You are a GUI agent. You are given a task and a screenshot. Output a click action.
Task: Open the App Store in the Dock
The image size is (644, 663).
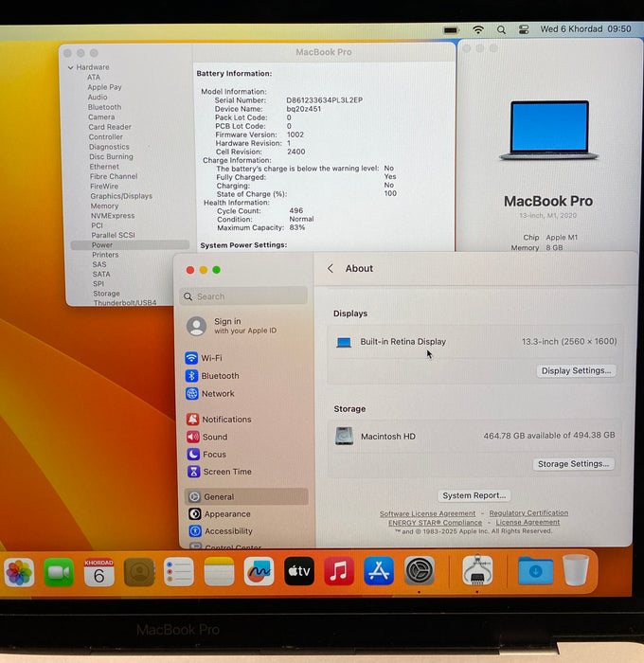tap(379, 571)
